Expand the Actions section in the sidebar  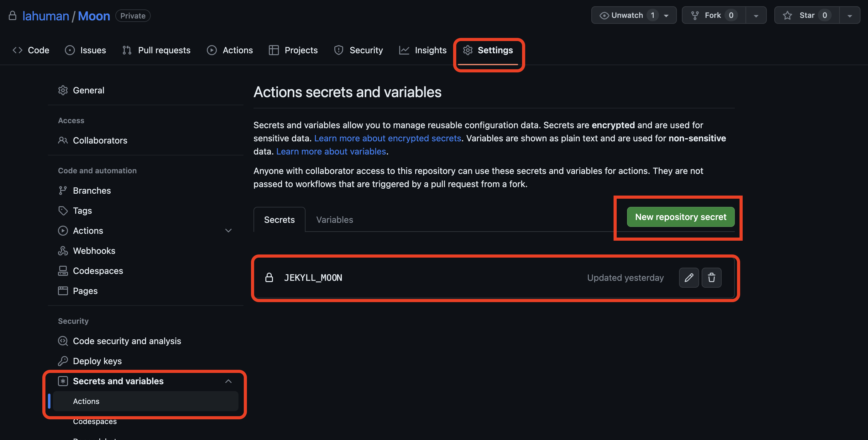tap(228, 230)
